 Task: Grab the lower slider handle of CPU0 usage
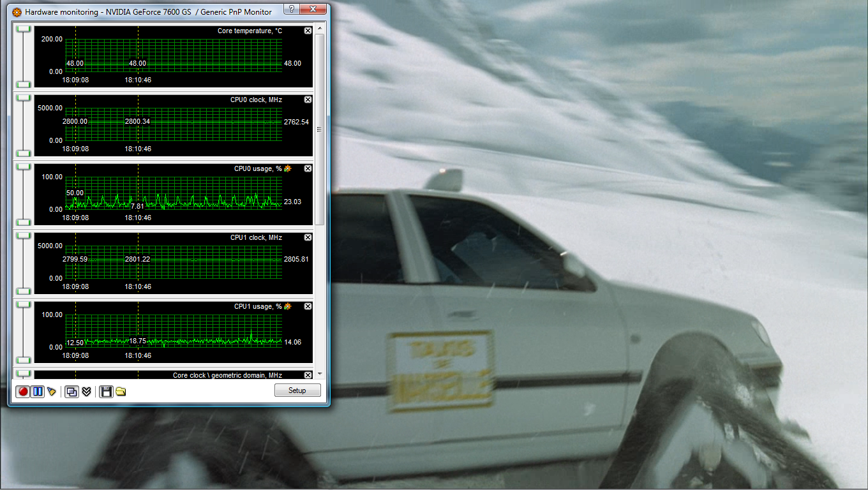(x=24, y=222)
